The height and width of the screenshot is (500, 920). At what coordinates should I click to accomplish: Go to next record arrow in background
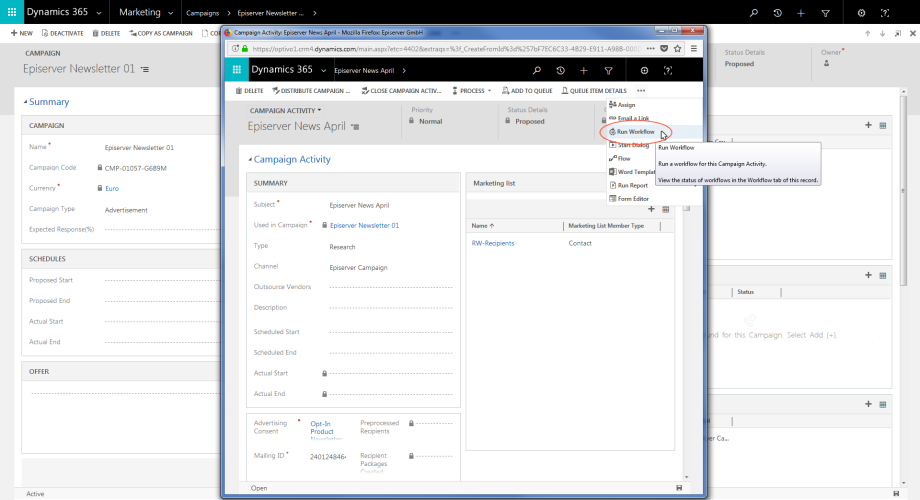coord(882,33)
